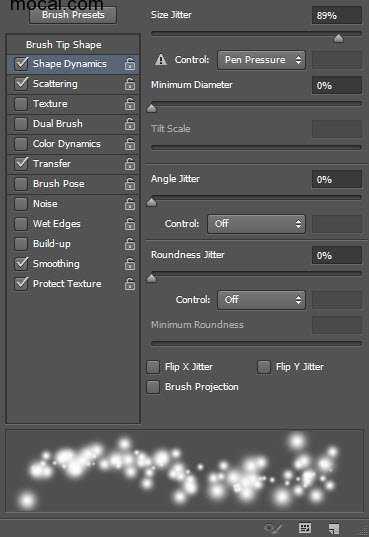
Task: Disable the Scattering checkbox
Action: [21, 84]
